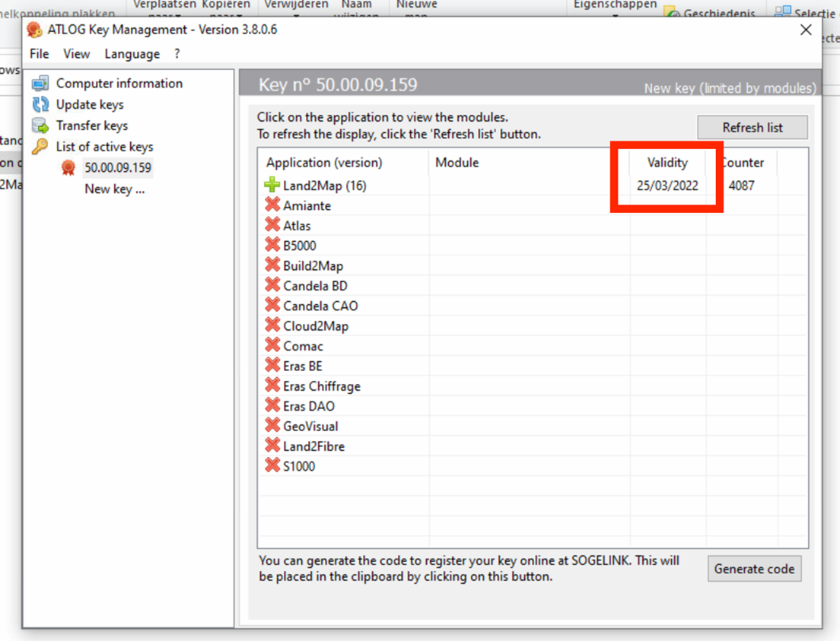Click the red X icon next to Cloud2Map
Image resolution: width=840 pixels, height=641 pixels.
(272, 325)
